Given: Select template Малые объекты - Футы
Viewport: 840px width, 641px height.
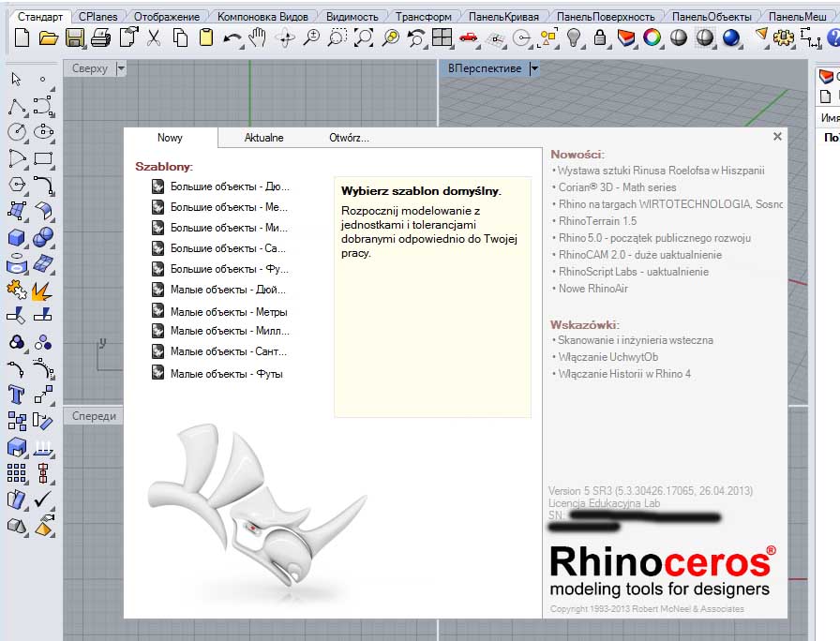Looking at the screenshot, I should (x=226, y=374).
